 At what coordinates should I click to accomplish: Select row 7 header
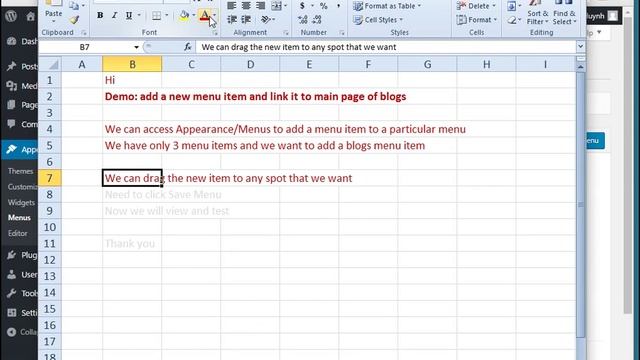click(x=50, y=178)
